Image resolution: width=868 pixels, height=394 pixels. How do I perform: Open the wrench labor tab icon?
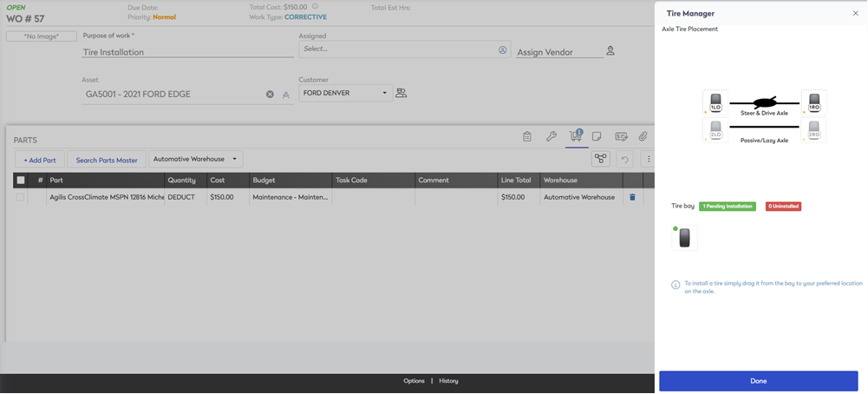coord(551,136)
